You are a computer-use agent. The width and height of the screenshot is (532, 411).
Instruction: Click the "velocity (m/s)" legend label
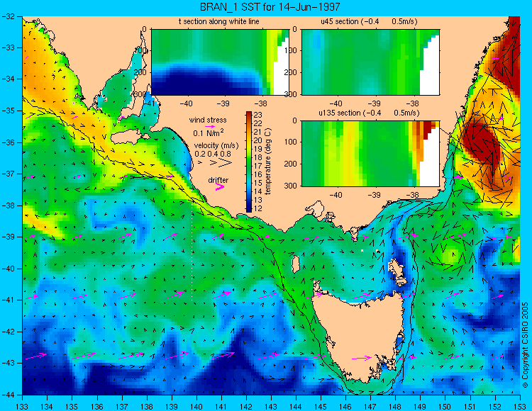(x=216, y=146)
